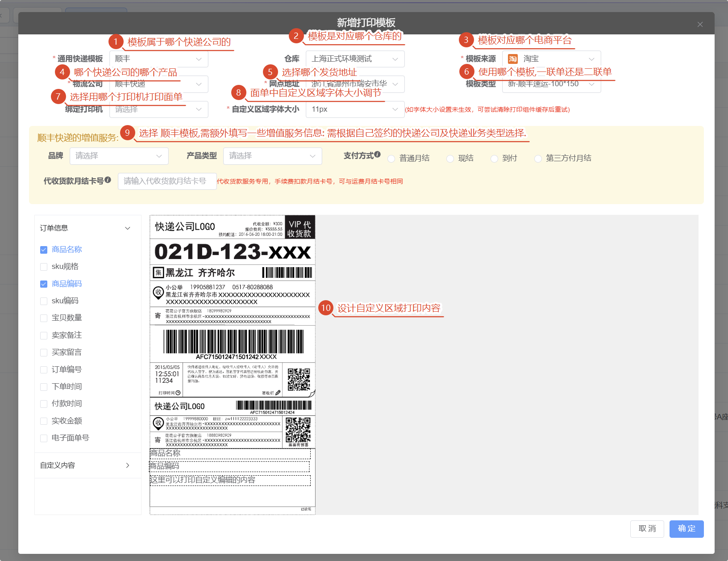728x561 pixels.
Task: Click the 集 icon next to 黑龙江
Action: point(158,272)
